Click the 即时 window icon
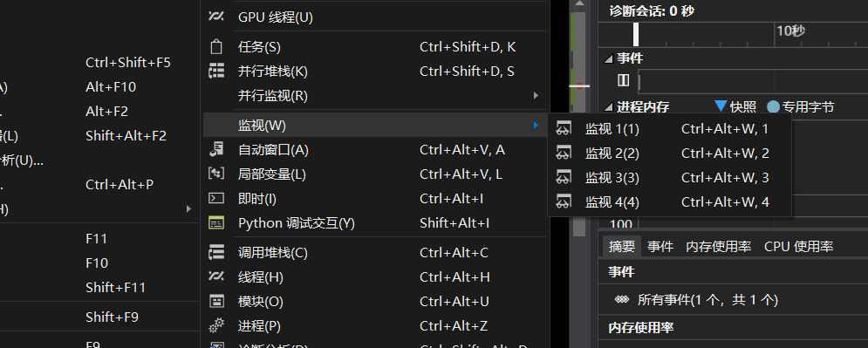The height and width of the screenshot is (348, 868). 215,199
